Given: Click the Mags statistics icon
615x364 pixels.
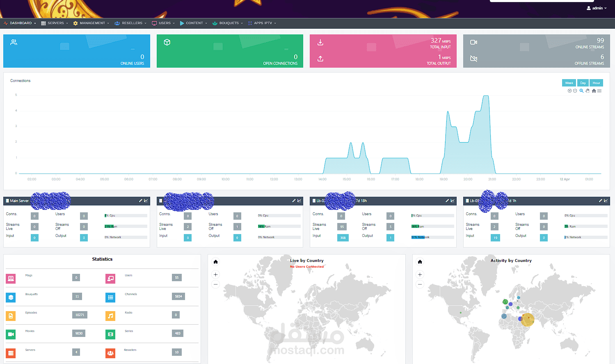Looking at the screenshot, I should 11,279.
